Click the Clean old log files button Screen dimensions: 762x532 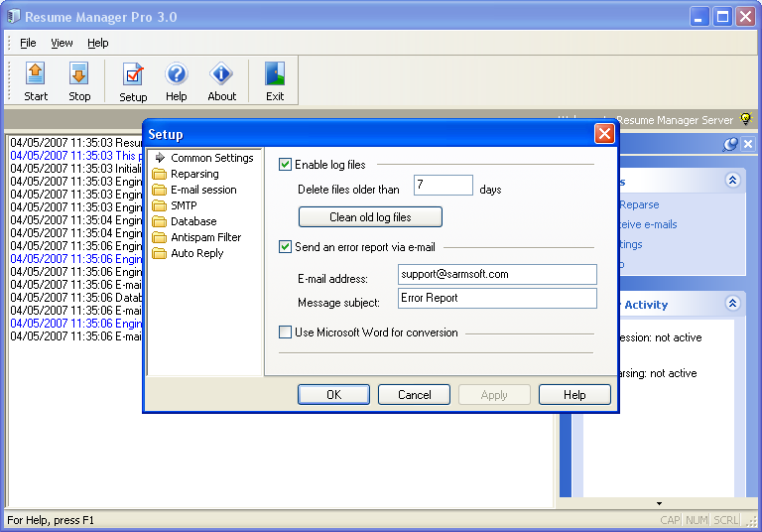370,217
